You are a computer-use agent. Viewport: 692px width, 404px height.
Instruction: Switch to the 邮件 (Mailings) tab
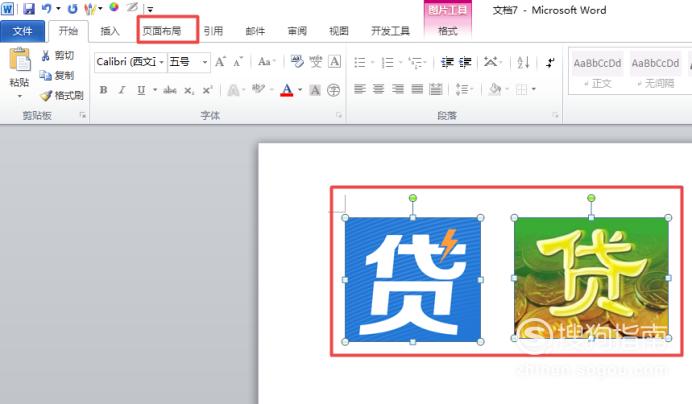(x=255, y=31)
